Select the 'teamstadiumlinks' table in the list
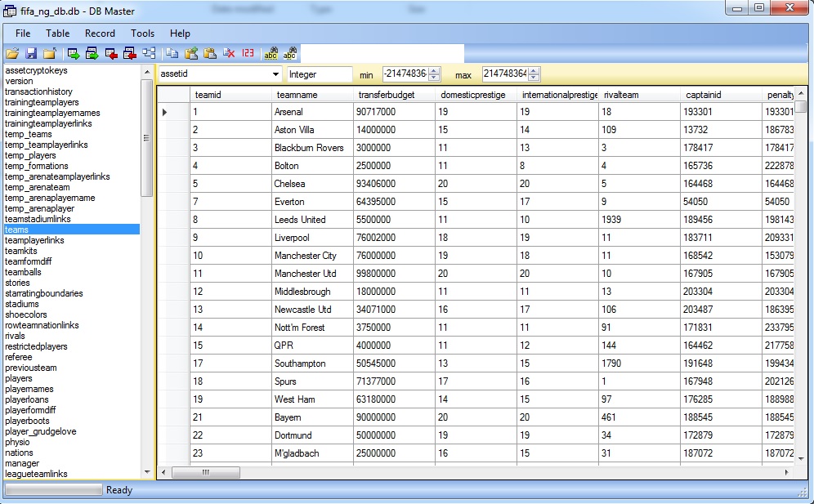 (x=38, y=219)
